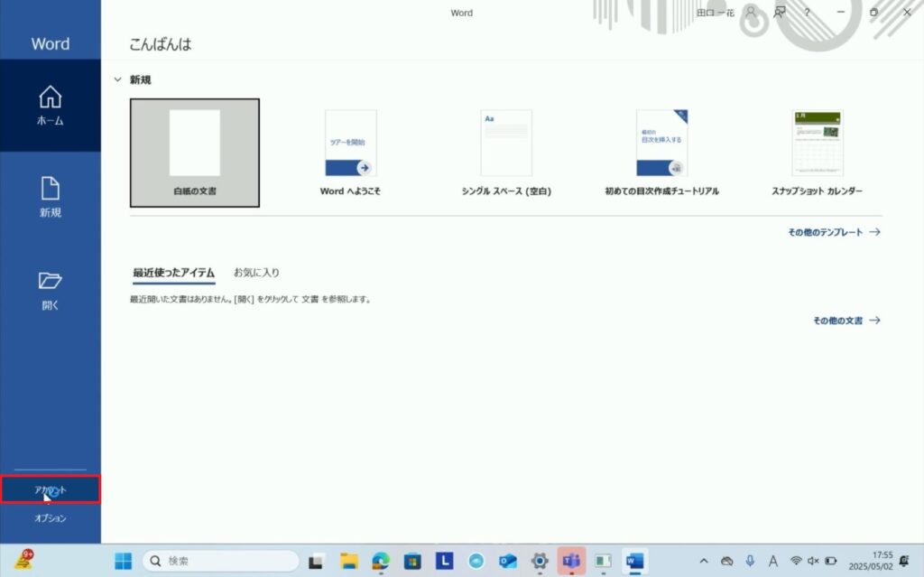Screen dimensions: 924x577
Task: Open その他の文書 link
Action: [x=846, y=321]
